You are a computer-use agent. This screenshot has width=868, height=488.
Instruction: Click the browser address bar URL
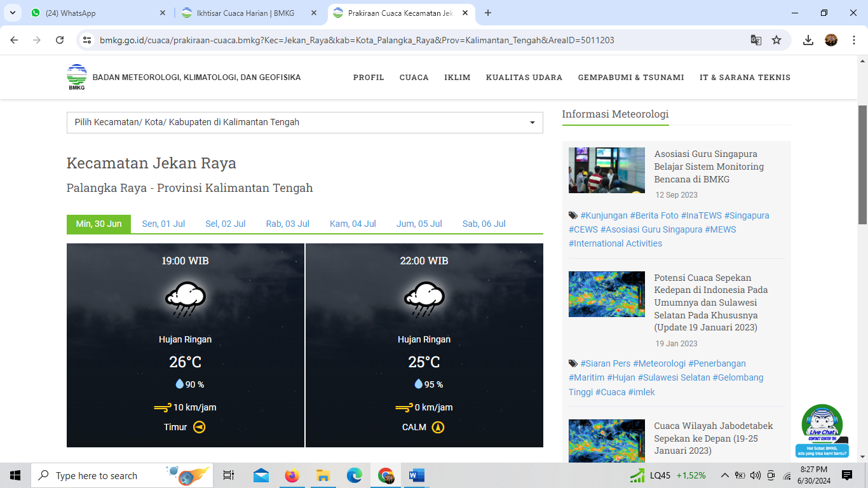[356, 40]
